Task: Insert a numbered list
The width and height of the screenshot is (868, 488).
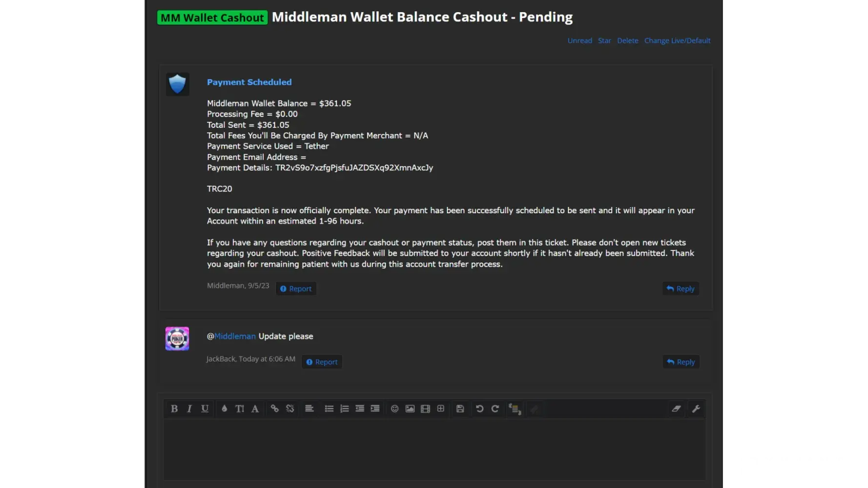Action: tap(345, 409)
